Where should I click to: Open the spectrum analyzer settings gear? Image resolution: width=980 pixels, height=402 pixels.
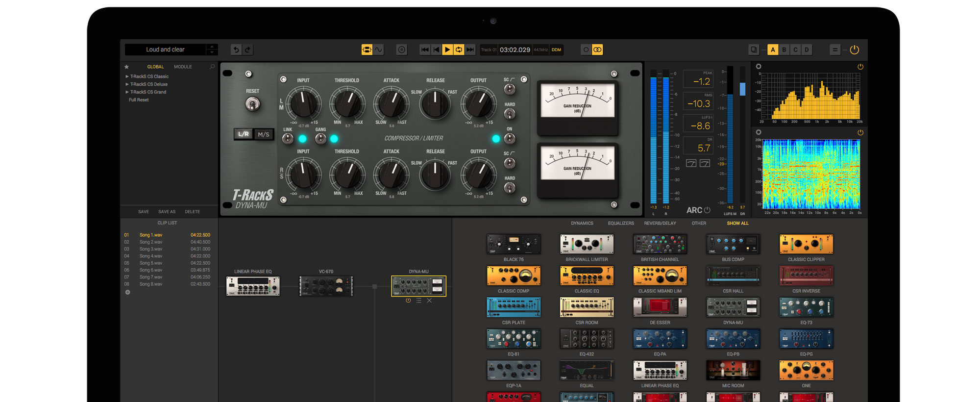pyautogui.click(x=759, y=66)
